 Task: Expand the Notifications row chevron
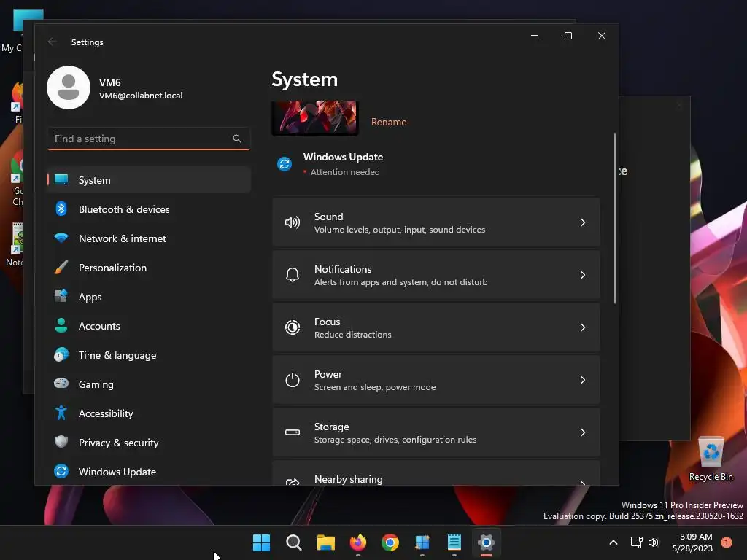pyautogui.click(x=583, y=275)
